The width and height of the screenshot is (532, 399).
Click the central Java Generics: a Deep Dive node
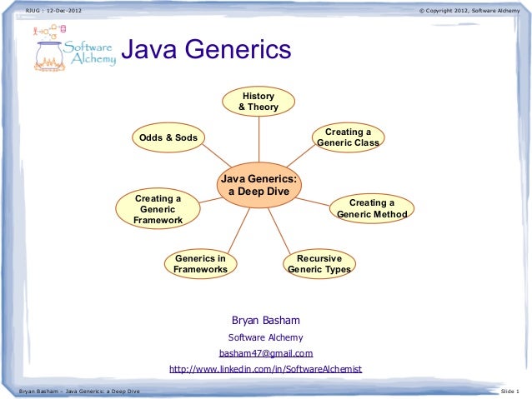(x=258, y=185)
